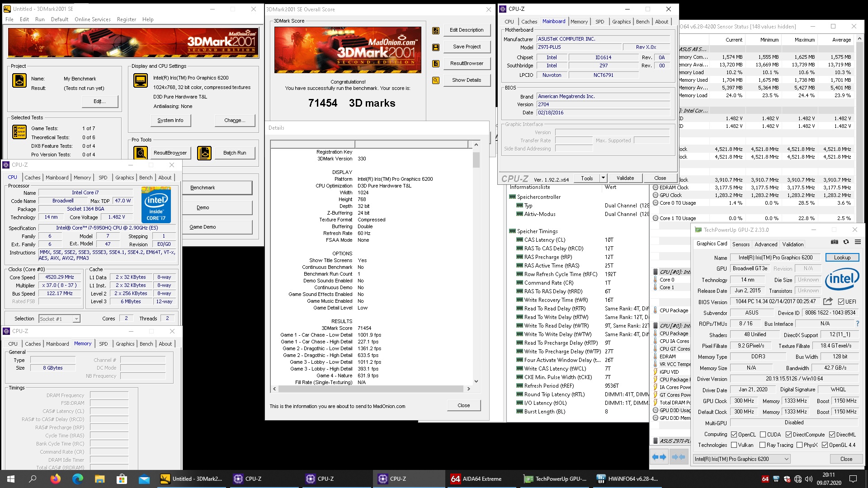Viewport: 868px width, 488px height.
Task: Toggle the Ray Tracing checkbox
Action: pos(762,445)
